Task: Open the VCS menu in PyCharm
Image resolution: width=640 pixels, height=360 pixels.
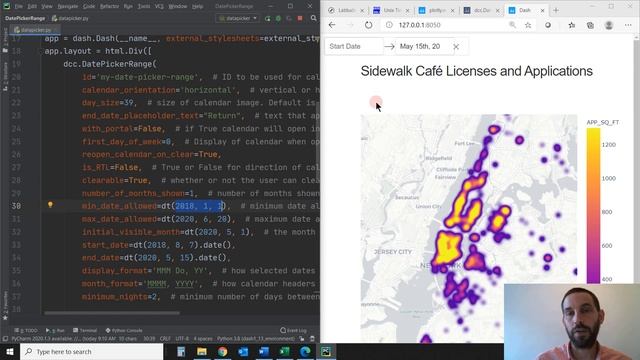Action: [159, 6]
